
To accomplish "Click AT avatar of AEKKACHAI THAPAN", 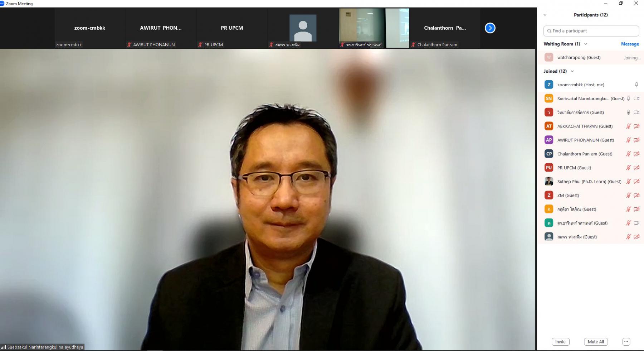I will (x=549, y=126).
